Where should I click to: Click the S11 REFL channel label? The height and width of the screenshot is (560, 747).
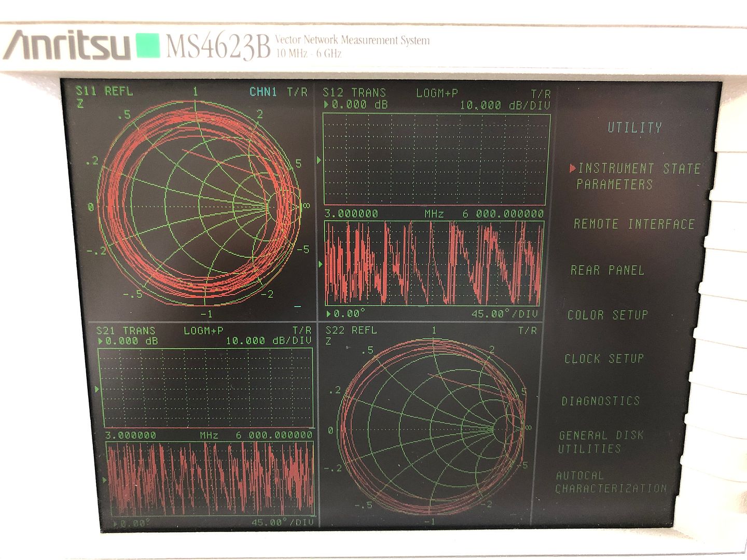pos(104,92)
